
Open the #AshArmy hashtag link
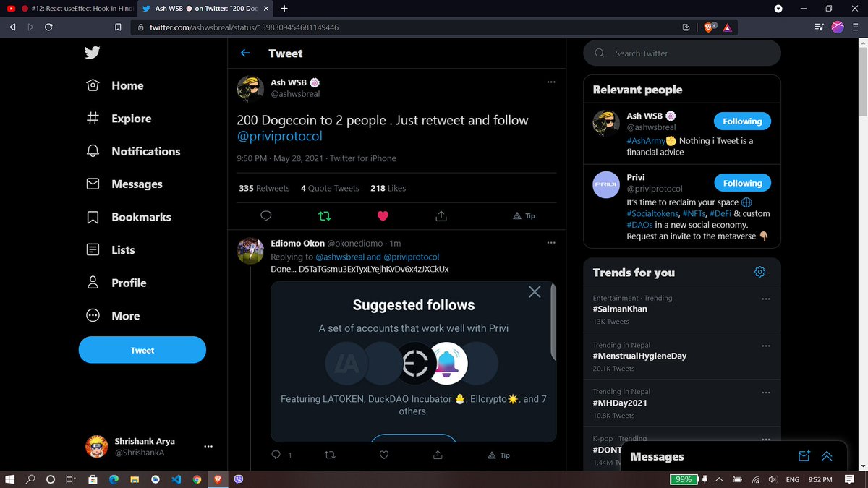646,141
